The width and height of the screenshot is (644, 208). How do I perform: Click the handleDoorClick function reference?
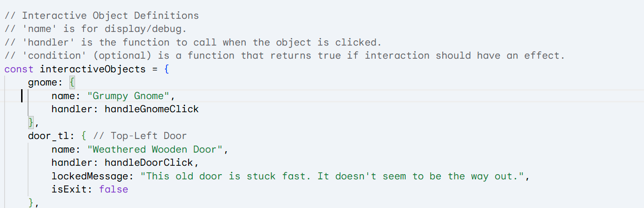(149, 163)
